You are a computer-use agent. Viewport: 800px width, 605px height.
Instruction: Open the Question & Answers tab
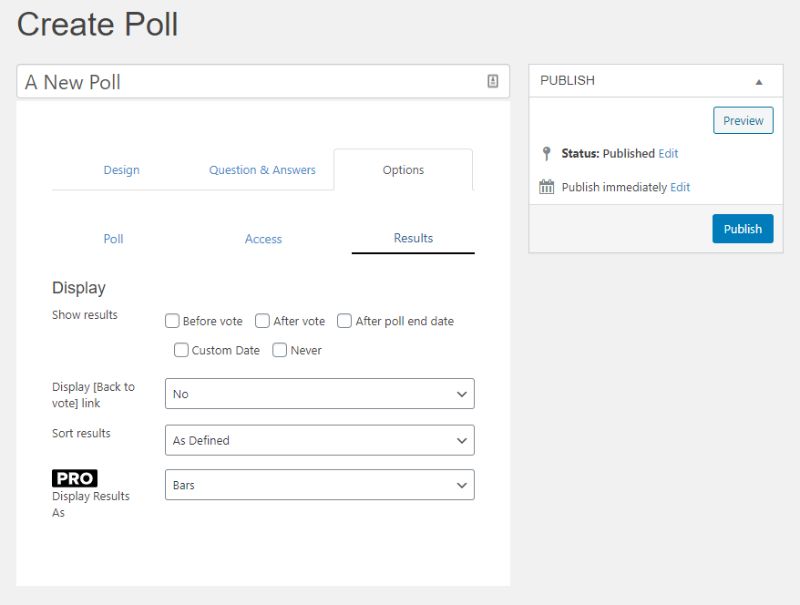[262, 170]
